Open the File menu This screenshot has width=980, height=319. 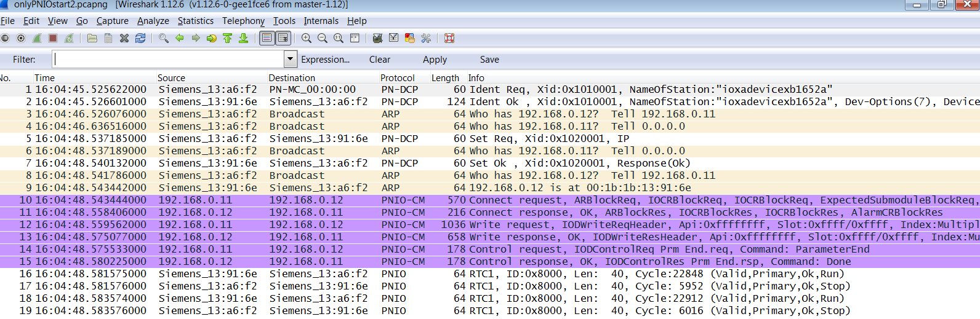tap(7, 21)
